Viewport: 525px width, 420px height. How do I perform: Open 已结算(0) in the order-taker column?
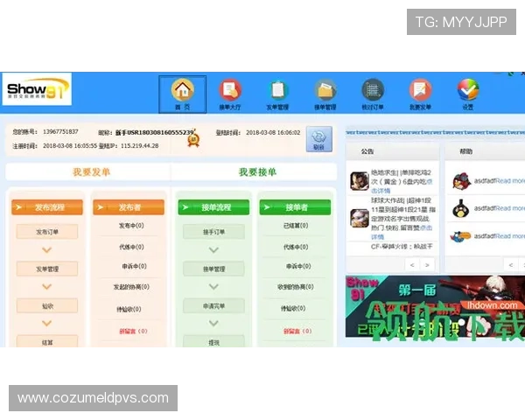[296, 226]
